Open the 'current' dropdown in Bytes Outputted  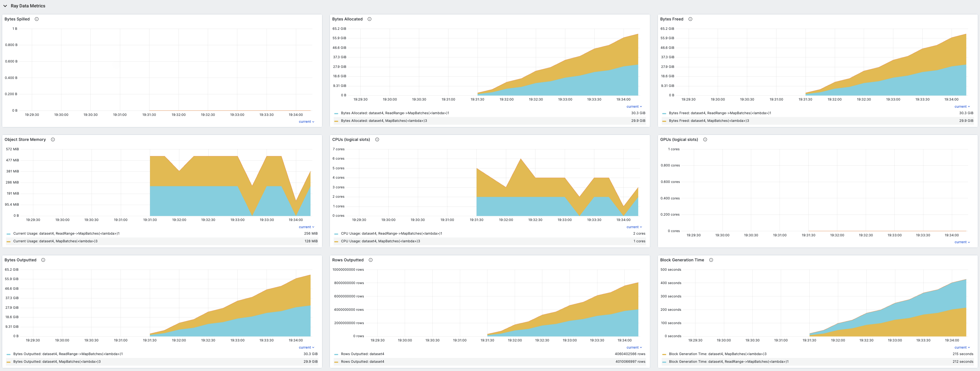coord(307,347)
